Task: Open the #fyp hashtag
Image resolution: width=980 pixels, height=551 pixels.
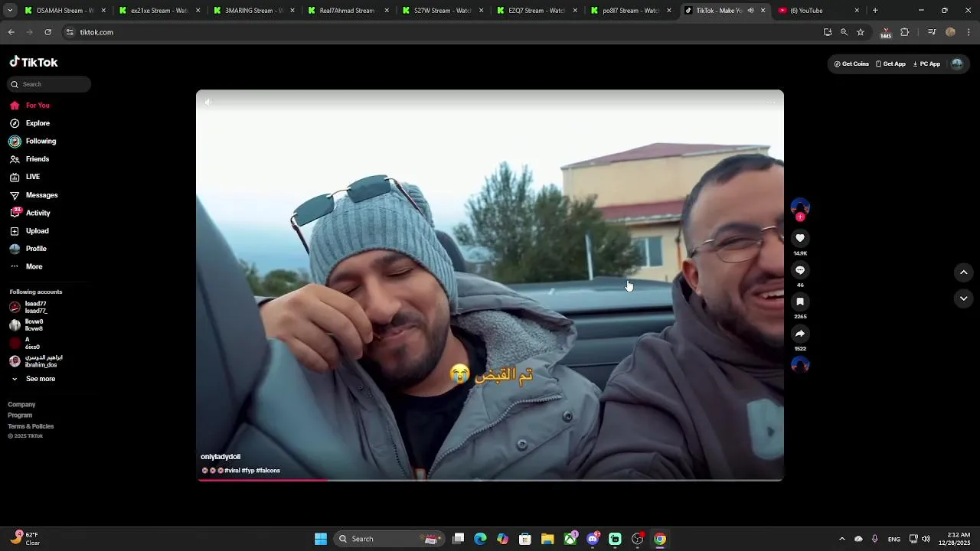Action: tap(248, 471)
